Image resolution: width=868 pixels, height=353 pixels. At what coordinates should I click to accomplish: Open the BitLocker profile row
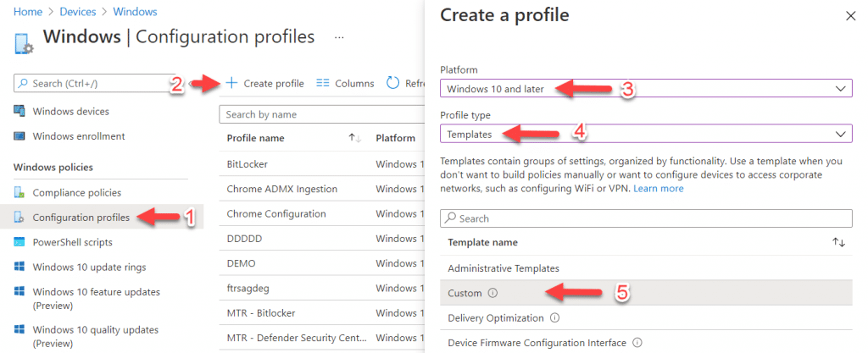point(247,164)
